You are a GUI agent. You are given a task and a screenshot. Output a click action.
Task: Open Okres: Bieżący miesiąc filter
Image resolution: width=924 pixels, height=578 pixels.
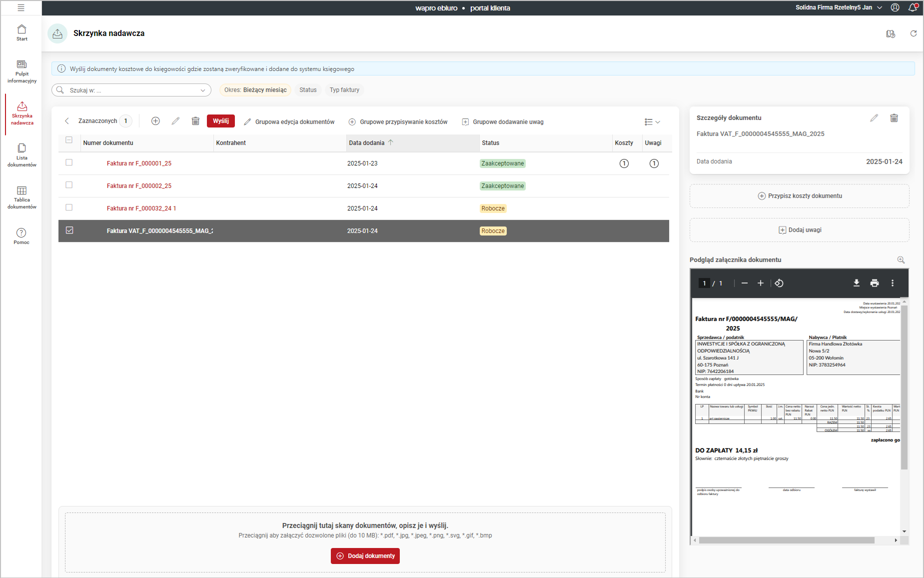click(x=255, y=90)
